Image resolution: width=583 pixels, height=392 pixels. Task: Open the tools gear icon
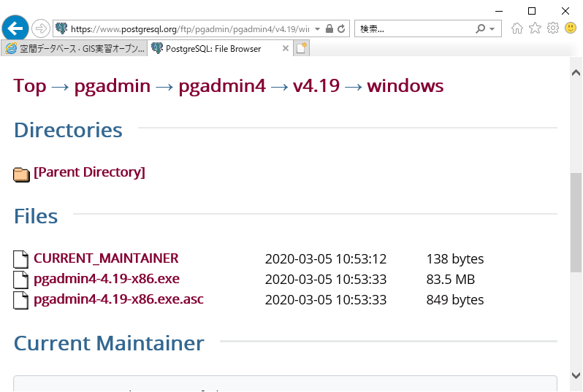coord(553,28)
